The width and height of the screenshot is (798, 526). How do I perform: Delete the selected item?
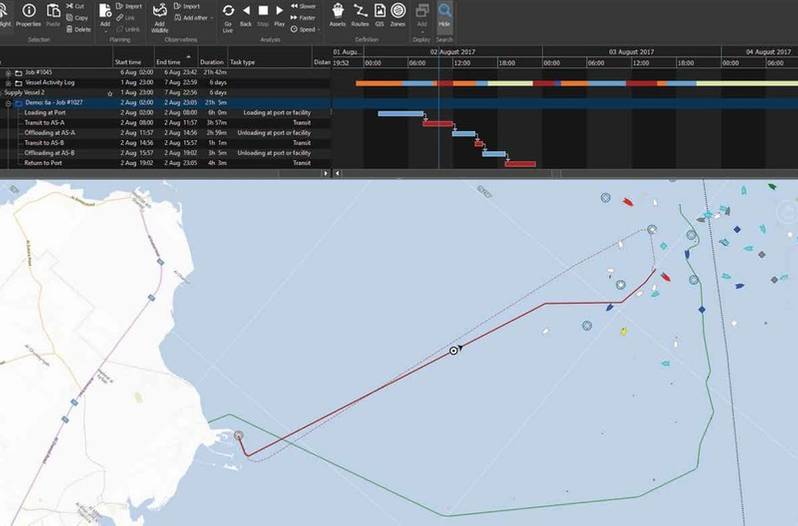click(x=78, y=30)
